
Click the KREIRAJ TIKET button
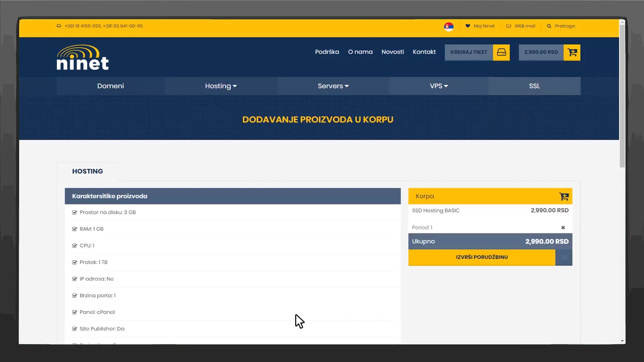pyautogui.click(x=469, y=52)
